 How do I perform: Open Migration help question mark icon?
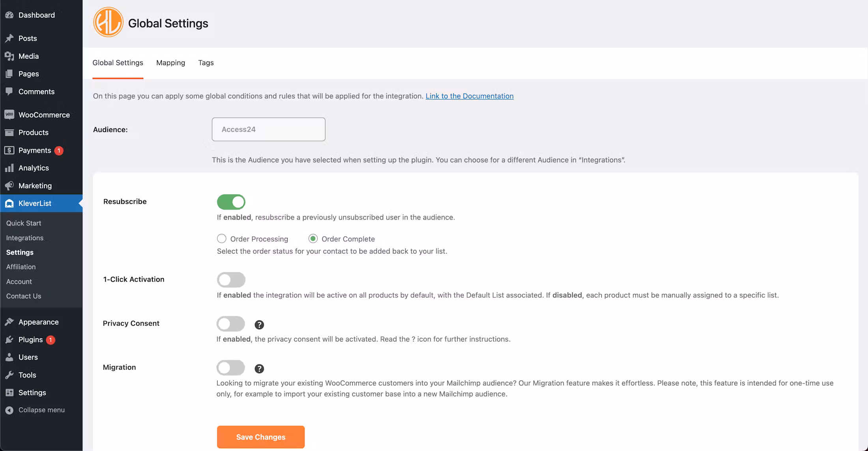[259, 368]
